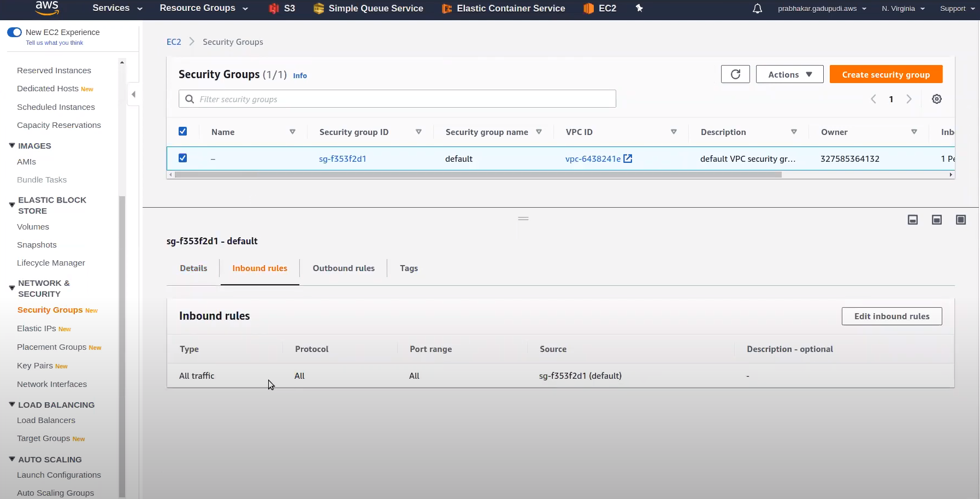Open the Tags tab
The width and height of the screenshot is (980, 499).
409,268
